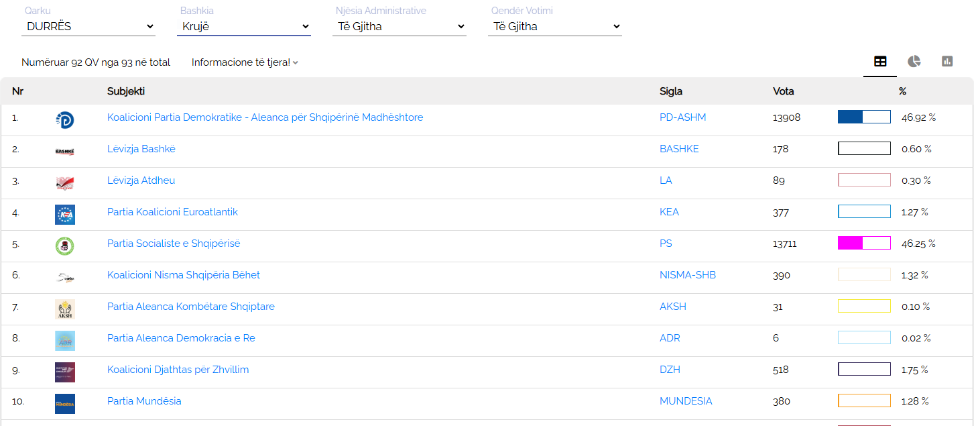Viewport: 980px width, 426px height.
Task: Click the AKSH sigla link
Action: tap(673, 307)
